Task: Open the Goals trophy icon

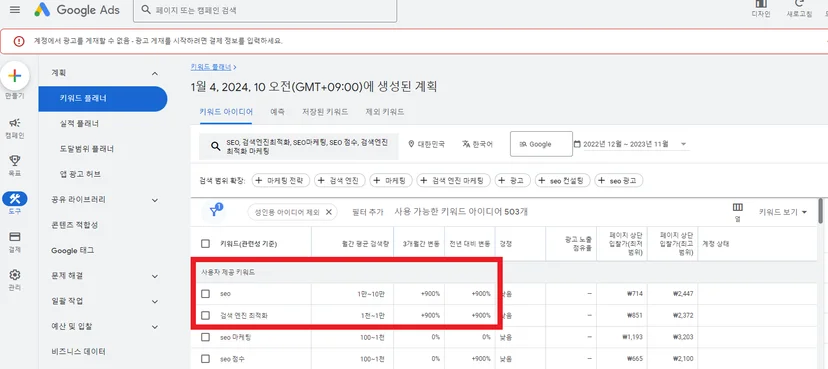Action: point(15,160)
